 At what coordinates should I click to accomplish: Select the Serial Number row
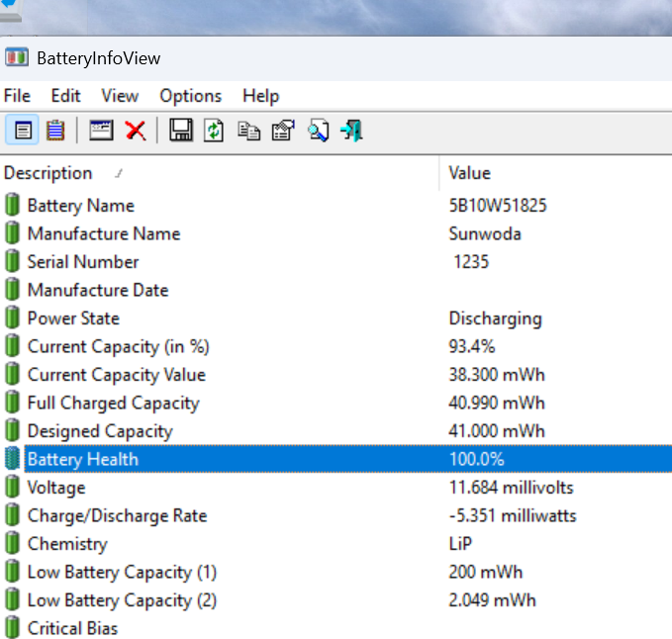[x=336, y=262]
